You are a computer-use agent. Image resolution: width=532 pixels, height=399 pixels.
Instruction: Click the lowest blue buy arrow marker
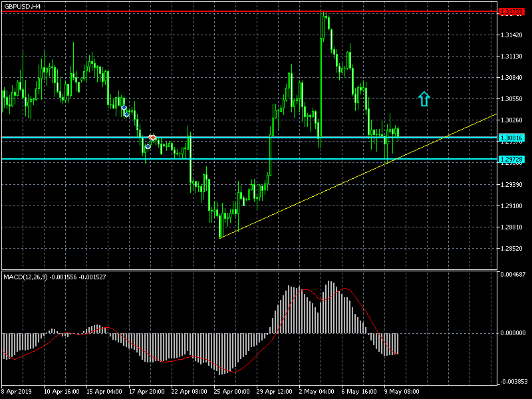pos(148,146)
